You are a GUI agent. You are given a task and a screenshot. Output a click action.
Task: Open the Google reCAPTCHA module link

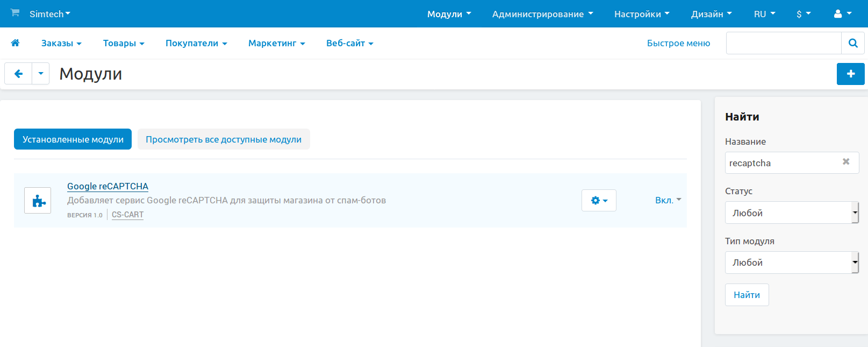pos(107,186)
